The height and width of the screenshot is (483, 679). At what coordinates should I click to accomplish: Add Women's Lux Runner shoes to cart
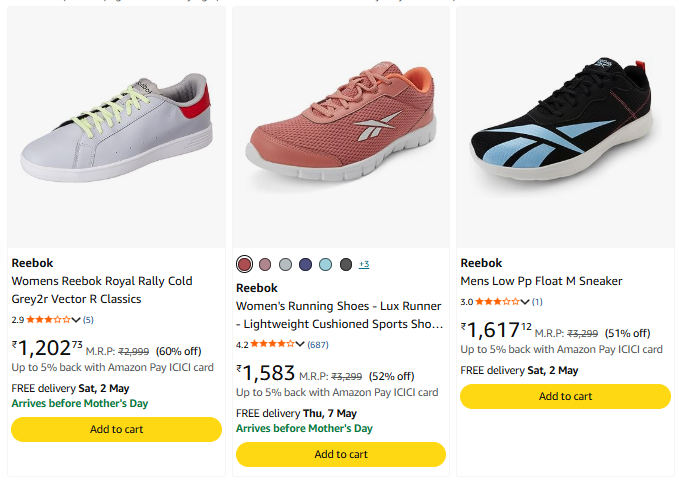[x=340, y=454]
